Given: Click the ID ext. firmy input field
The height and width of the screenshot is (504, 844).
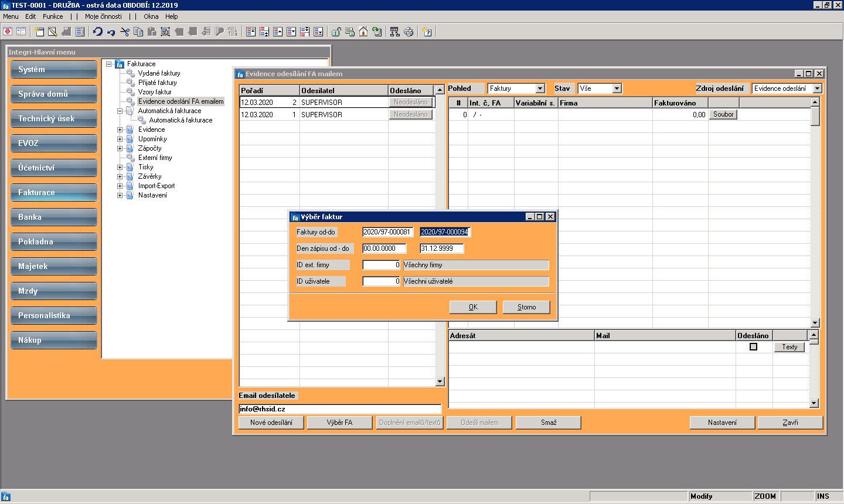Looking at the screenshot, I should tap(382, 265).
